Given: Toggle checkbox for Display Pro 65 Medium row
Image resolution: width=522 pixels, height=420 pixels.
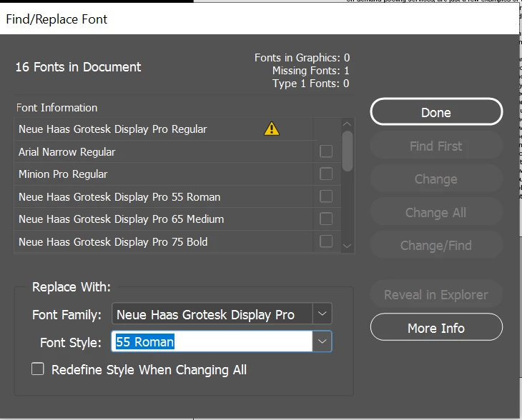Looking at the screenshot, I should pos(326,219).
